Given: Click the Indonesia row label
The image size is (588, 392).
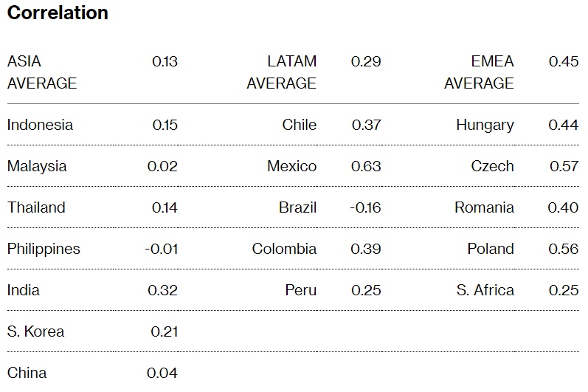Looking at the screenshot, I should 40,125.
